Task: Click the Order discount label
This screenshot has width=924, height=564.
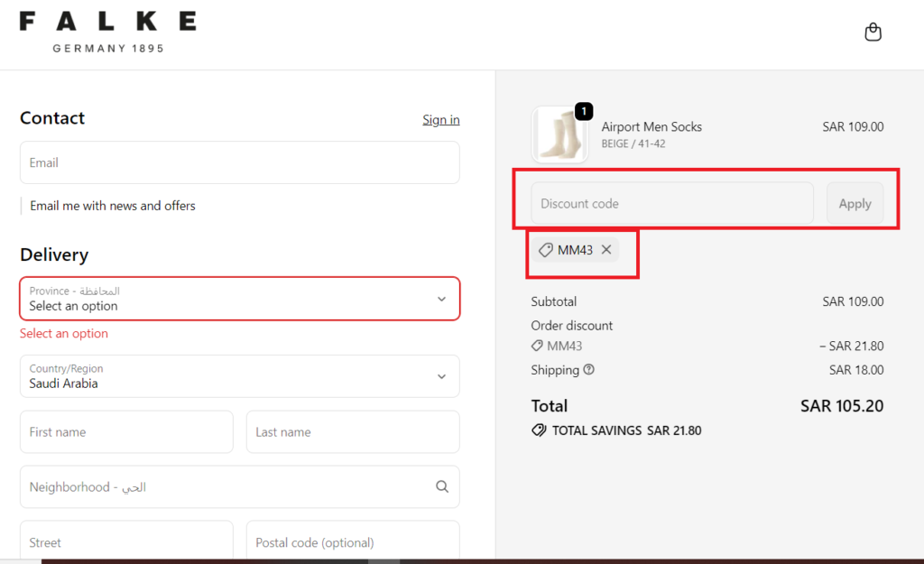Action: [x=571, y=326]
